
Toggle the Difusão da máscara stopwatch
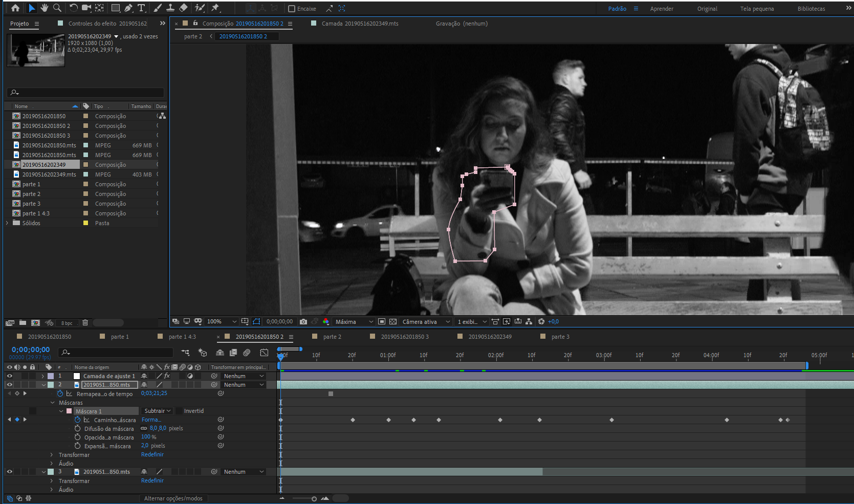tap(78, 428)
